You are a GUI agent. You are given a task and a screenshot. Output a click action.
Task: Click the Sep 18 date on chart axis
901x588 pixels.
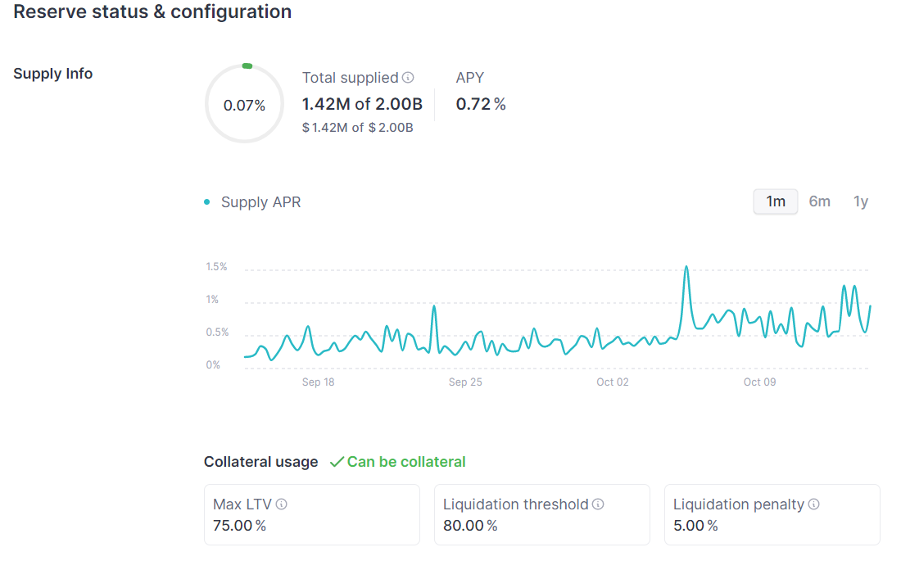tap(318, 382)
